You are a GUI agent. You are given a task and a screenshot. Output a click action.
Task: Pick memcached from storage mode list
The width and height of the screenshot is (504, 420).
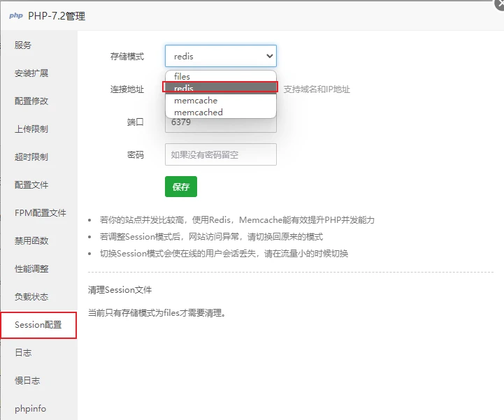[x=220, y=112]
